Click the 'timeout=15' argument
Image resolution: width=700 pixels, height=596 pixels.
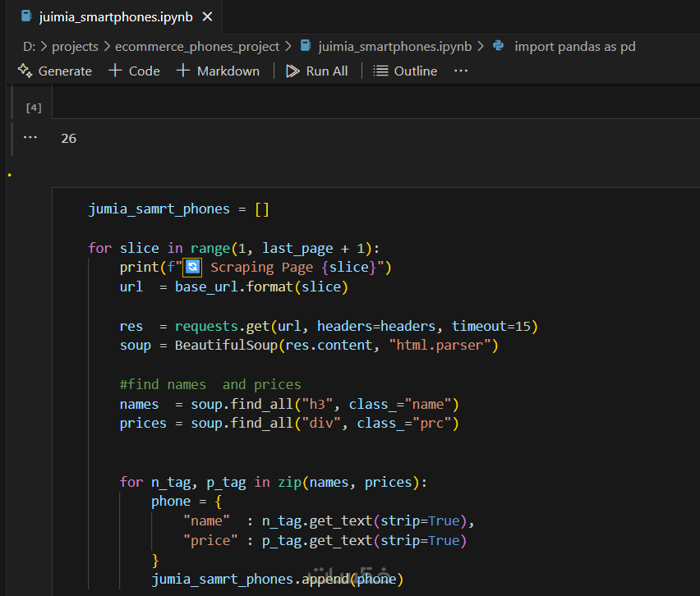pos(491,326)
